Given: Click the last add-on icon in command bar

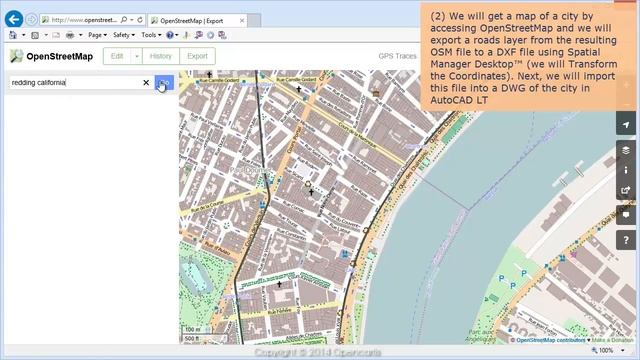Looking at the screenshot, I should [x=222, y=35].
